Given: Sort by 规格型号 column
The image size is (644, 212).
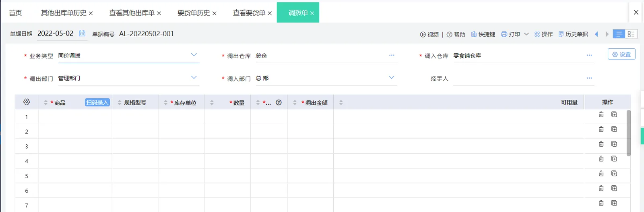Looking at the screenshot, I should pos(120,103).
